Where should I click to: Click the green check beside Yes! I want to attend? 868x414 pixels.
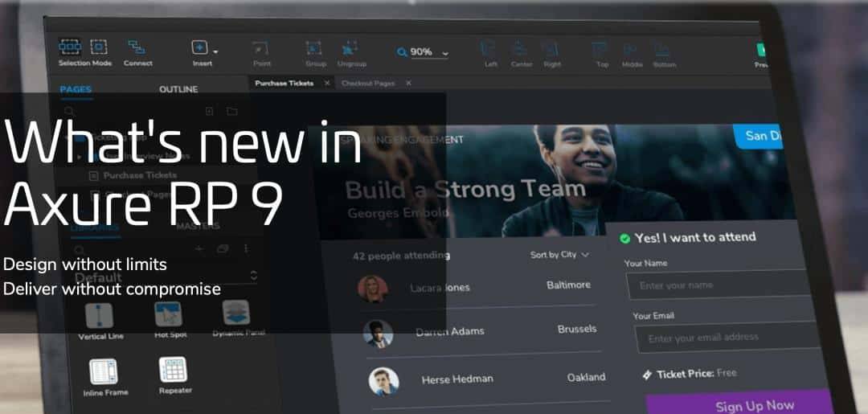(x=625, y=239)
